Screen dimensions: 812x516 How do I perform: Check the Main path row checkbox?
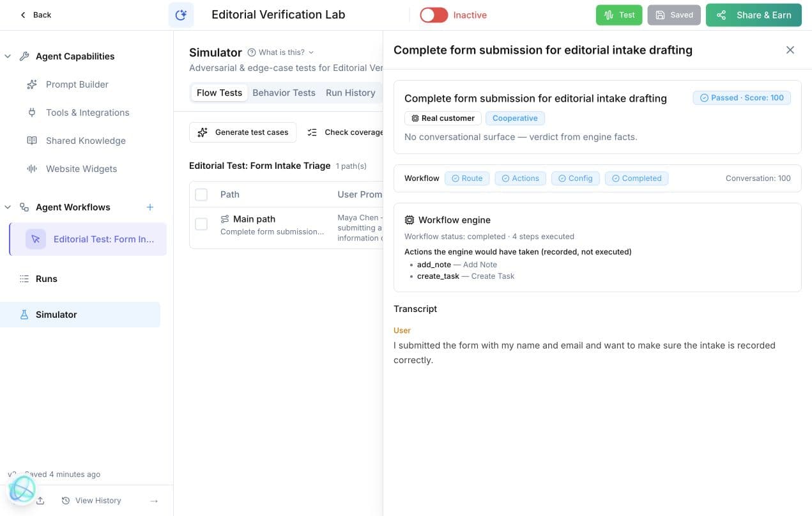pos(201,224)
